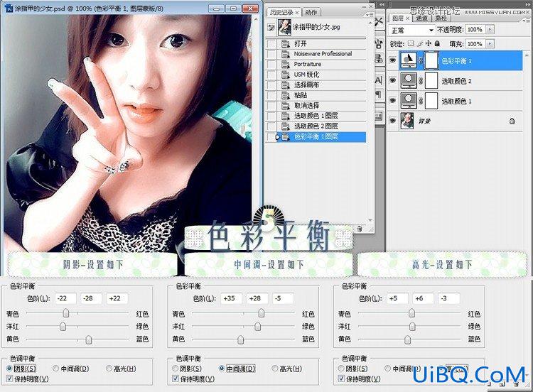533x392 pixels.
Task: Open the clone source stamp icon in the dock
Action: coord(379,58)
